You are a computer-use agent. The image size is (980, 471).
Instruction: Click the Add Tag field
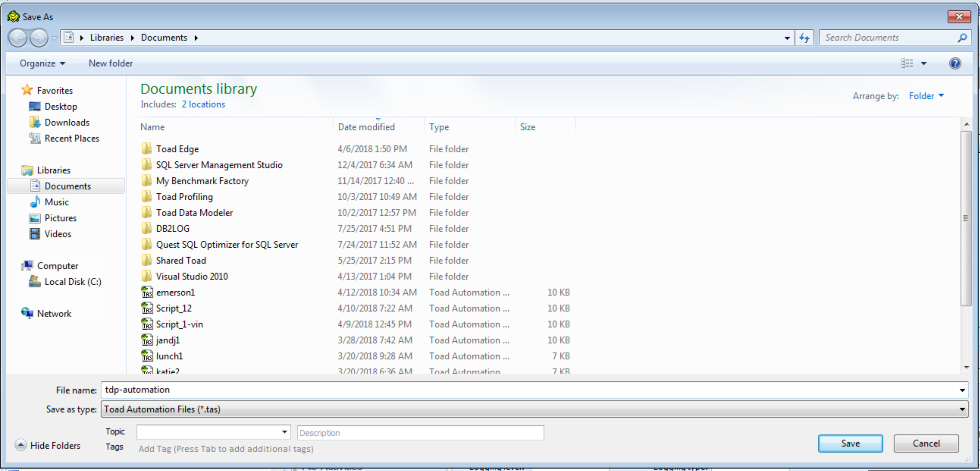[x=227, y=449]
